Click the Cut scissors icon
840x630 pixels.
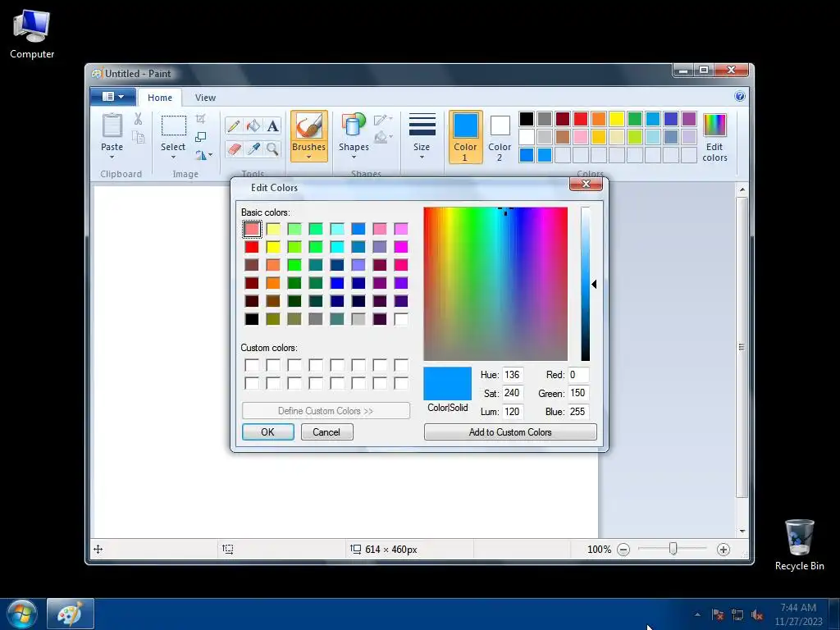[138, 119]
